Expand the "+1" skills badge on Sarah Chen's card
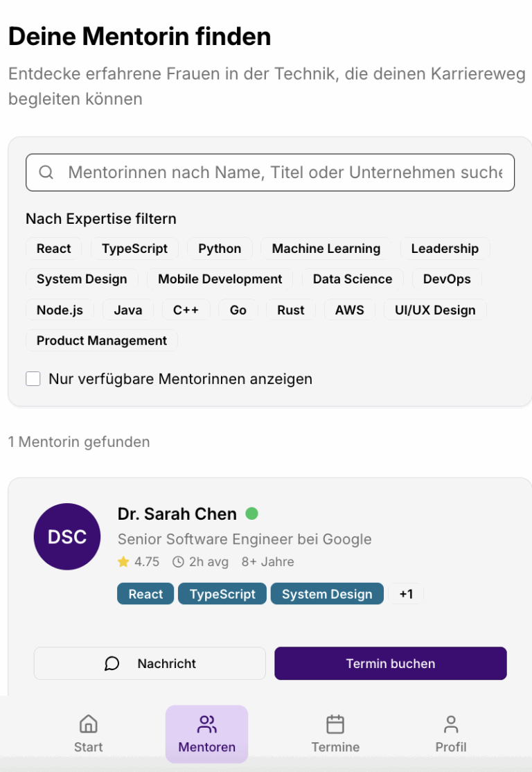 [406, 593]
